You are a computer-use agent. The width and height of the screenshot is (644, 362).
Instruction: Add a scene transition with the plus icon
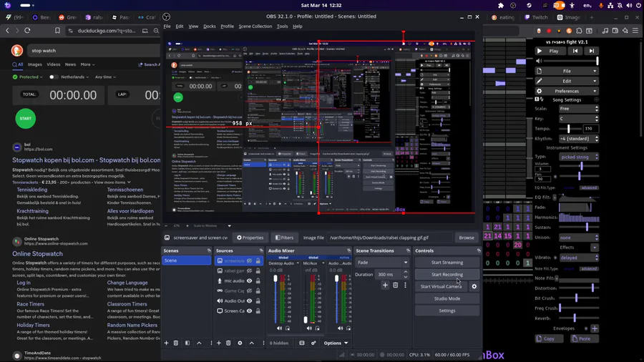tap(385, 285)
